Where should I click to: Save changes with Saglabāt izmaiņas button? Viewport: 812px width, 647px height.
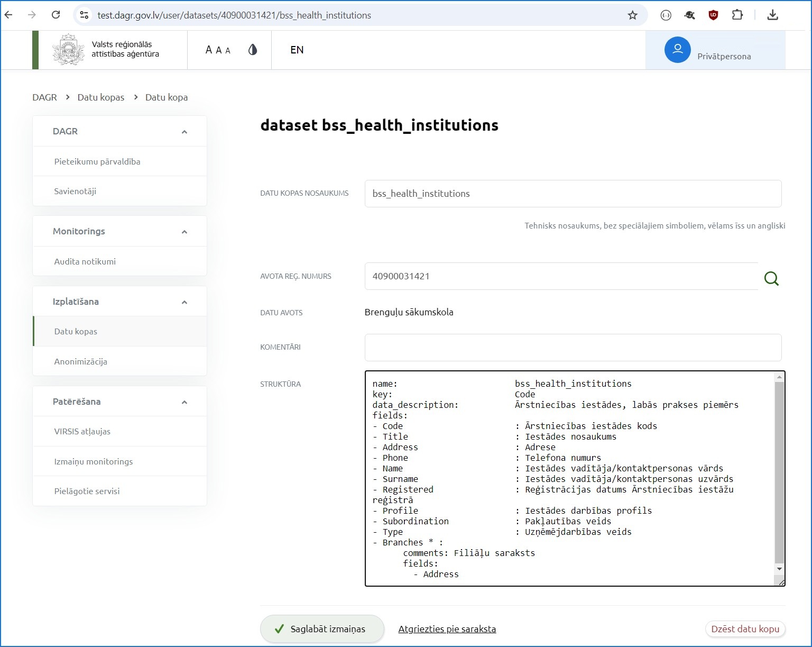coord(322,629)
